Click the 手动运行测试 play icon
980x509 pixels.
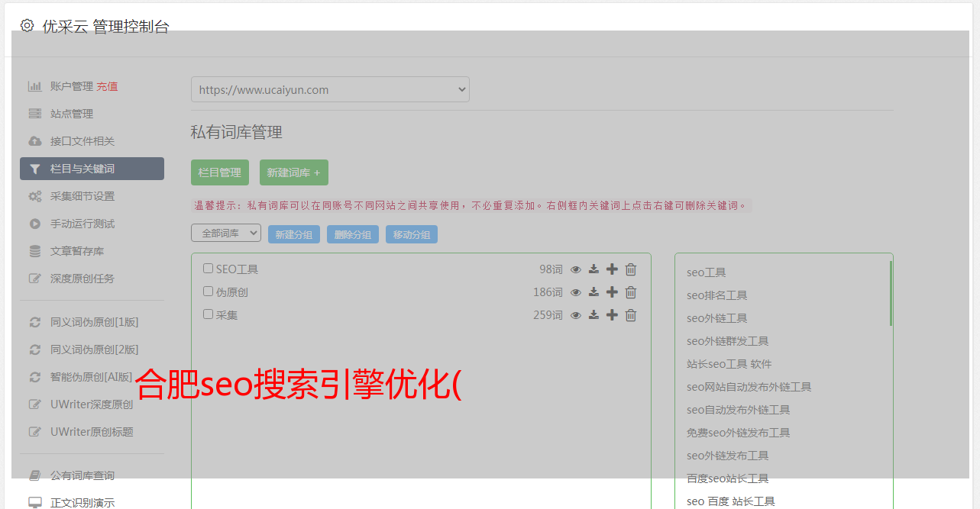coord(35,224)
